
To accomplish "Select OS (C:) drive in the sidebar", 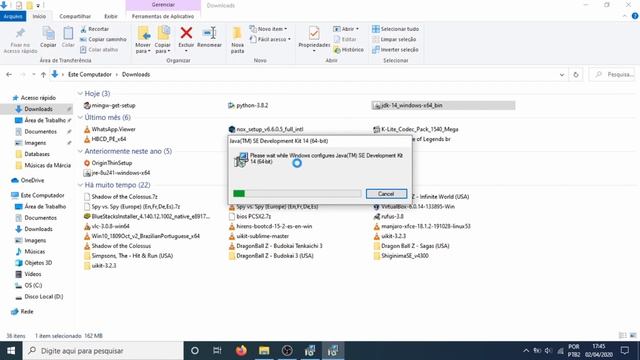I will click(33, 285).
